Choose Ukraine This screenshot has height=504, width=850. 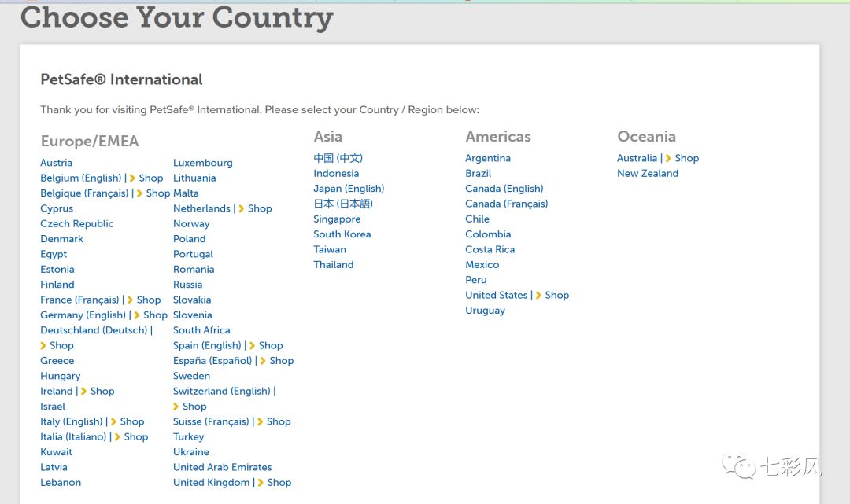(x=190, y=452)
